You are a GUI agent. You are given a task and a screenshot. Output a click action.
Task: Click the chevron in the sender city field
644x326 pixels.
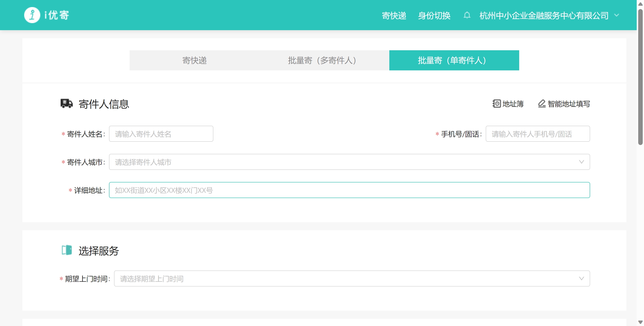581,162
